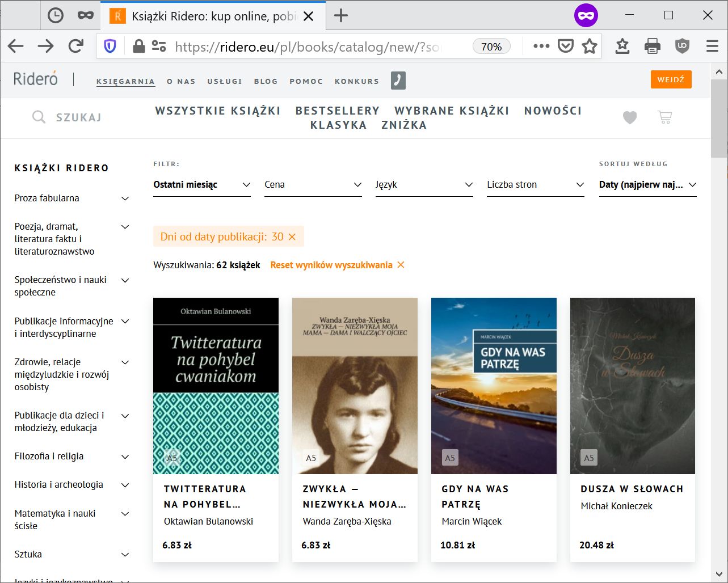Expand Publikacje informacyjne i interdyscyplinarne category
The height and width of the screenshot is (583, 728).
pyautogui.click(x=125, y=322)
